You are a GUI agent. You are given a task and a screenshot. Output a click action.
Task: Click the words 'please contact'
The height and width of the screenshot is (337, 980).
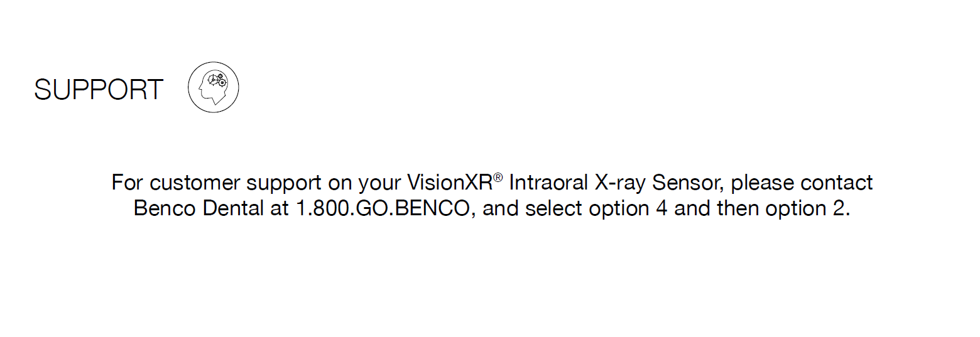[x=802, y=183]
